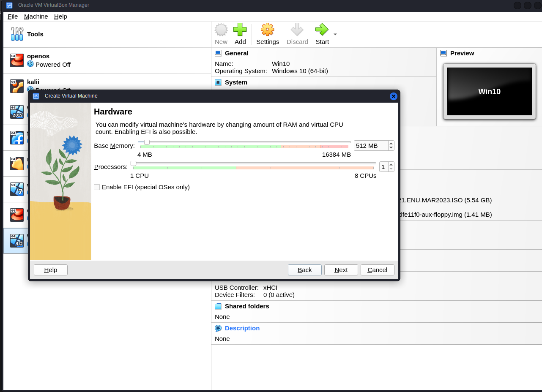The height and width of the screenshot is (392, 542).
Task: Select the Tools icon in sidebar
Action: 17,34
